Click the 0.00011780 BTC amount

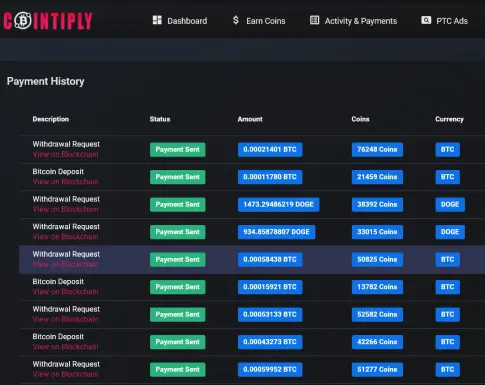tap(270, 177)
